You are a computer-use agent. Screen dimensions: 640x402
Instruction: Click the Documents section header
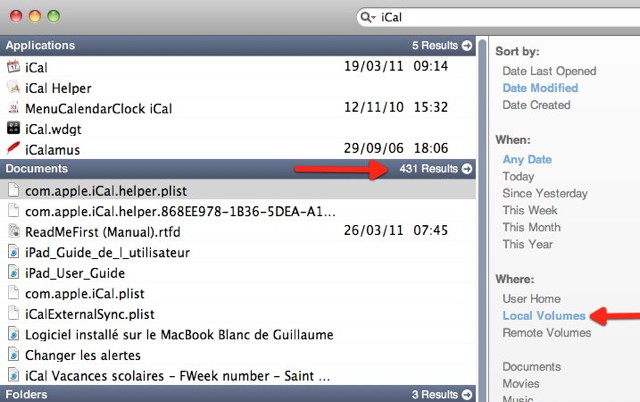click(238, 169)
